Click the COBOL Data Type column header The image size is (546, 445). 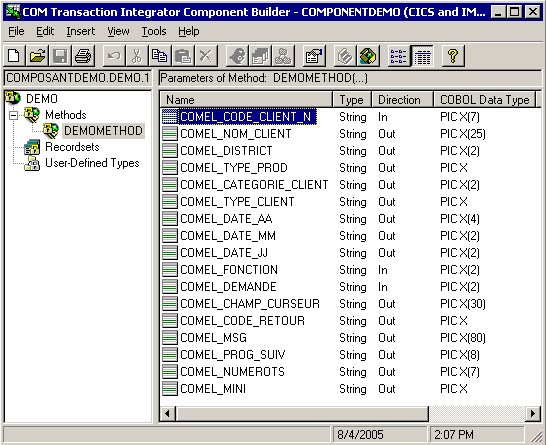click(486, 100)
